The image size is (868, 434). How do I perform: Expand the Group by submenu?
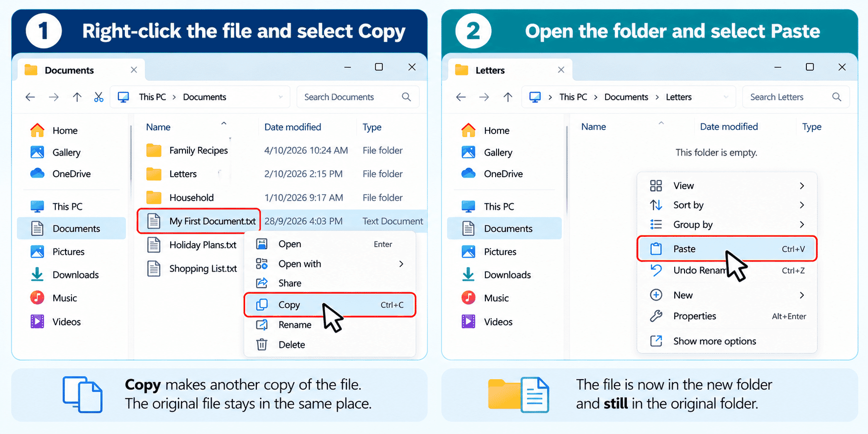pos(727,225)
